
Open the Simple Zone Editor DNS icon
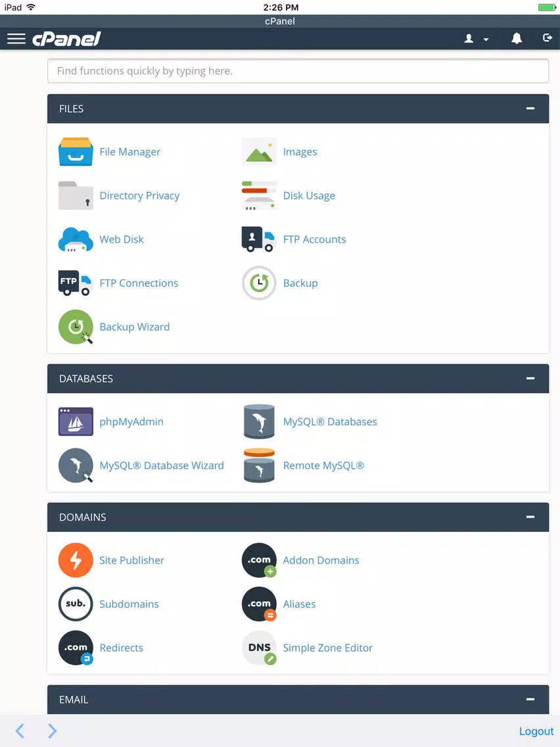[259, 648]
